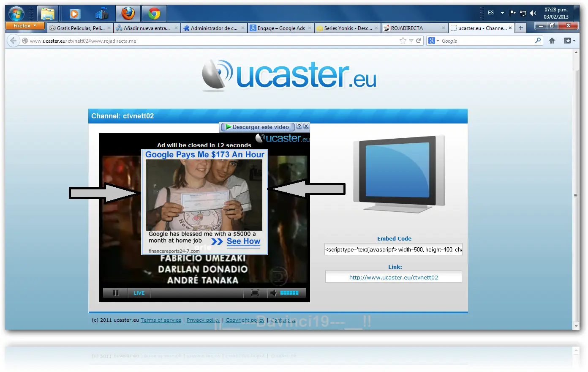Open the URL history dropdown arrow
Viewport: 588px width, 372px height.
click(411, 41)
